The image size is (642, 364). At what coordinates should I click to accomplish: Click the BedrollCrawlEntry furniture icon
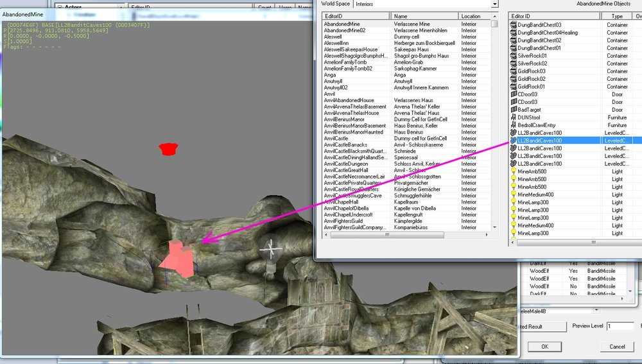(514, 125)
